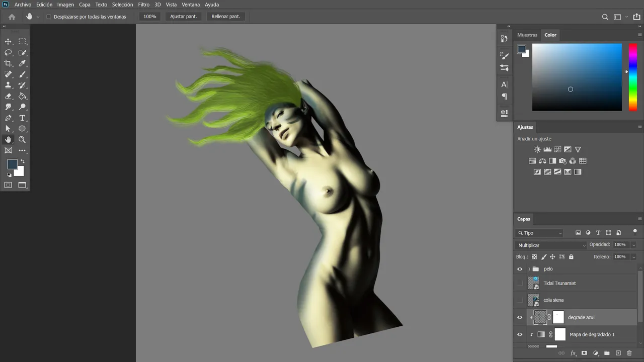Open the Paragraph panel icon
Image resolution: width=644 pixels, height=362 pixels.
505,97
